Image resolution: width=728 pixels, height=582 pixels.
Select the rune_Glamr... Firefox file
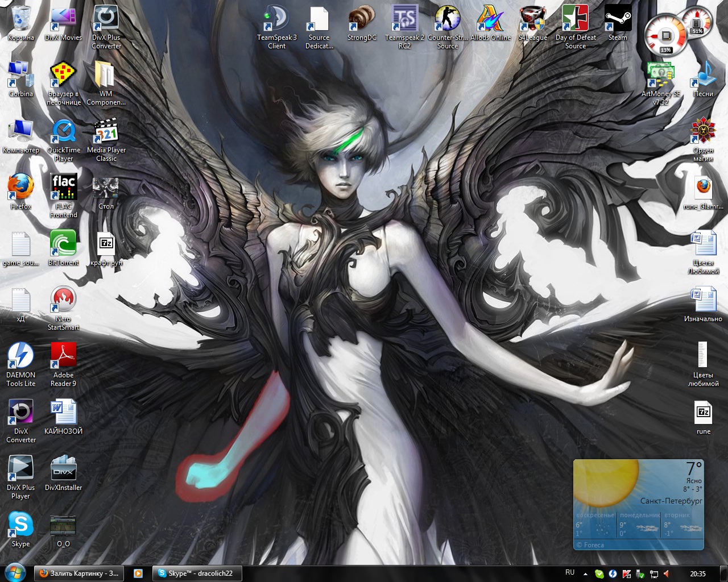tap(704, 192)
